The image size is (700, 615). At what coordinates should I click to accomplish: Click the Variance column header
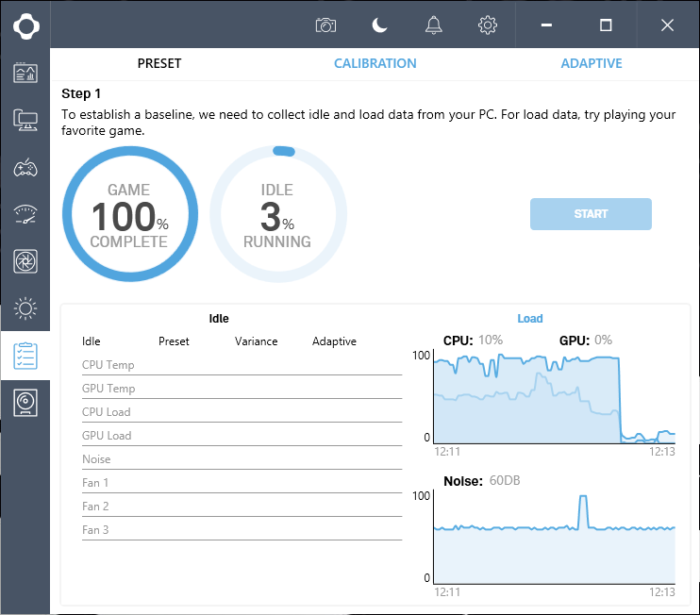[x=257, y=341]
